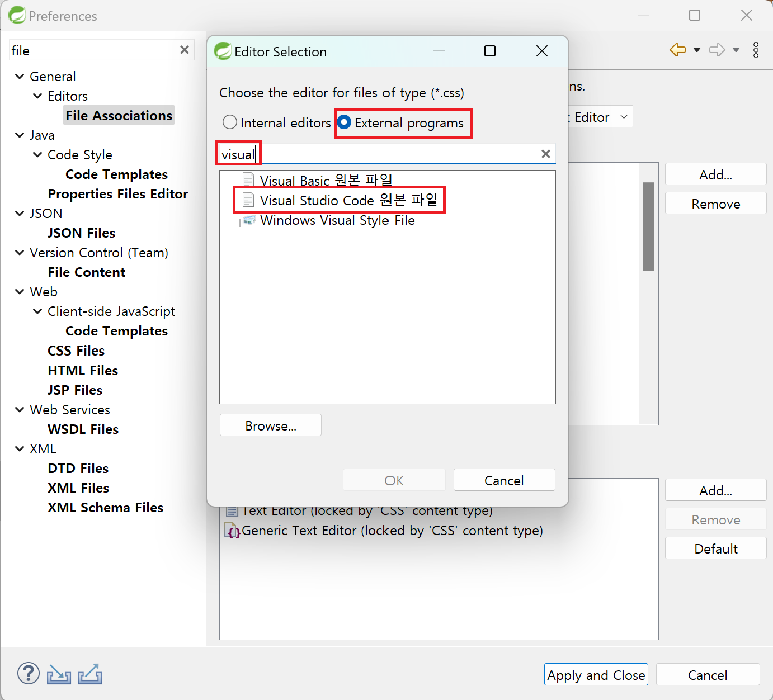Image resolution: width=773 pixels, height=700 pixels.
Task: Click the Spring leaf icon in Editor Selection title
Action: coord(223,51)
